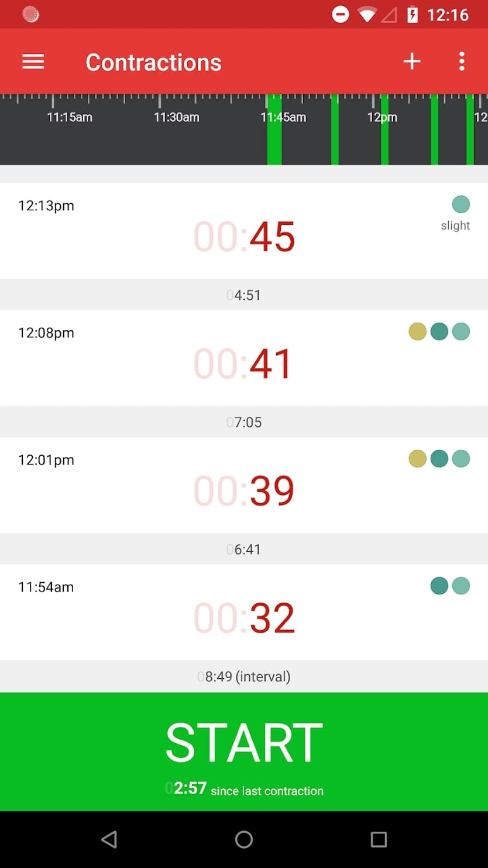Tap the 8:49 (interval) row
The width and height of the screenshot is (488, 868).
click(x=244, y=676)
